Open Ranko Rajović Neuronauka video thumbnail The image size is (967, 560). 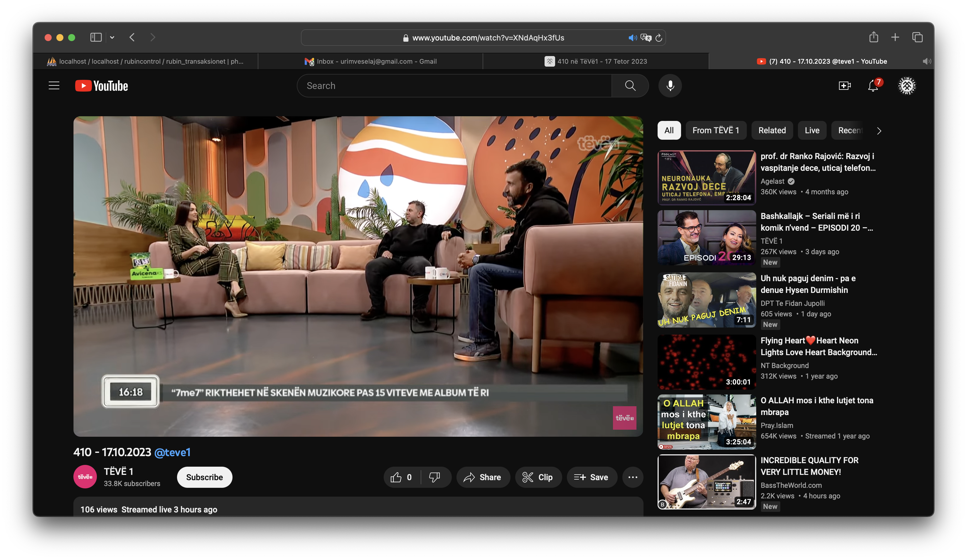click(x=706, y=178)
